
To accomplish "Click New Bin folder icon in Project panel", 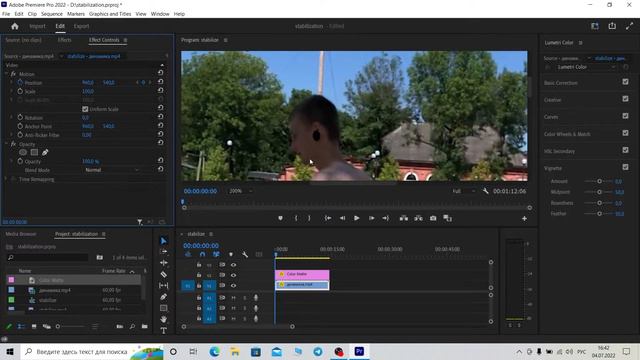I will pos(144,327).
